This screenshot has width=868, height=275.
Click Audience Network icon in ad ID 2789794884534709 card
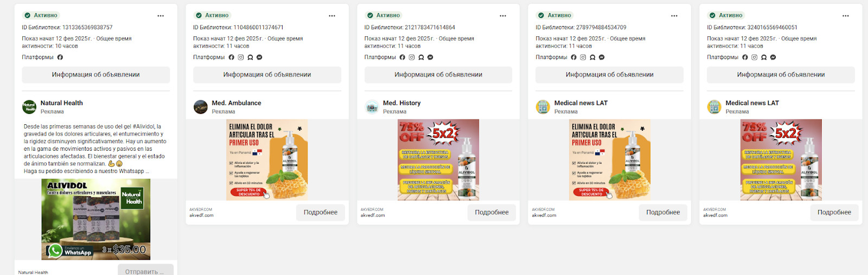(592, 57)
